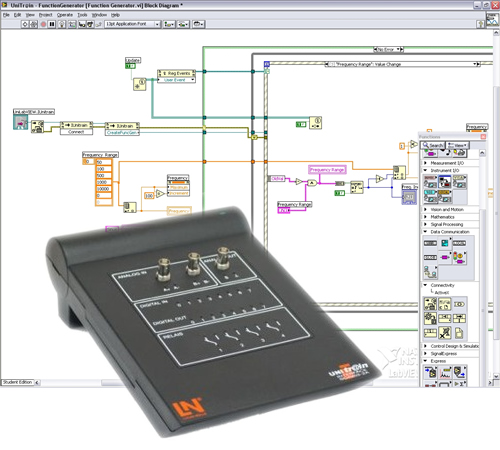This screenshot has height=450, width=500.
Task: Click the Close Reference icon in the Connectivity palette
Action: coord(445,333)
